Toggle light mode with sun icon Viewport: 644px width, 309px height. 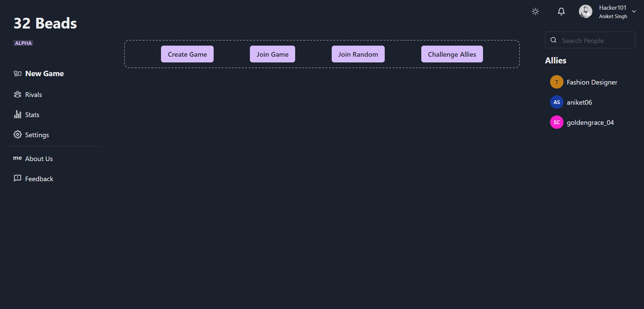pos(535,12)
